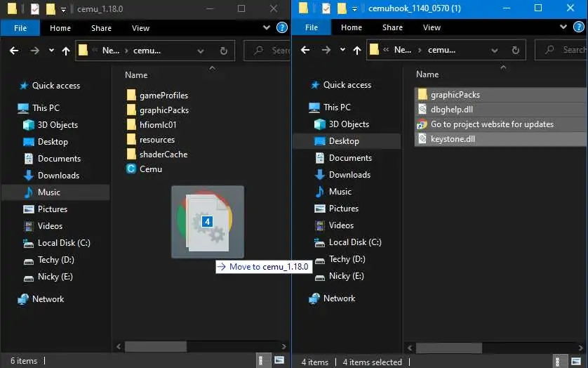Open Videos in cemuhook window
The width and height of the screenshot is (588, 368).
pos(334,225)
